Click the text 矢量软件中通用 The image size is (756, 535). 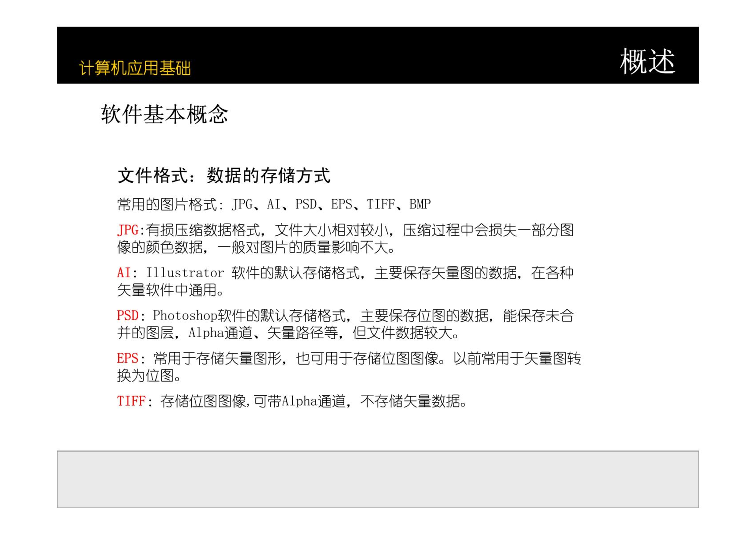167,290
